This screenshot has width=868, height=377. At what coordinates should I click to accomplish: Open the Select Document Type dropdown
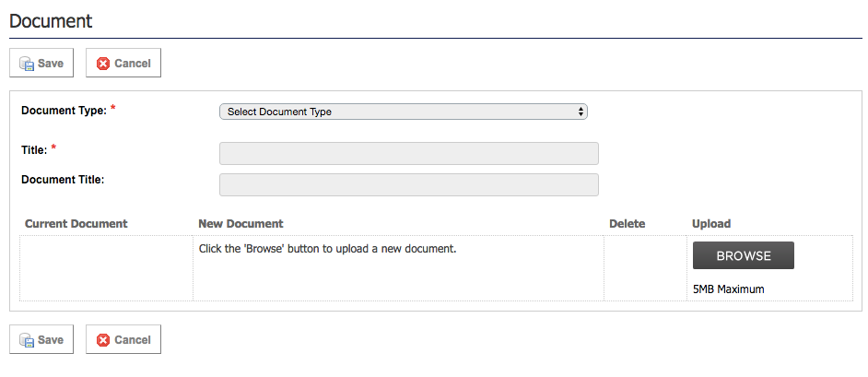pyautogui.click(x=403, y=112)
